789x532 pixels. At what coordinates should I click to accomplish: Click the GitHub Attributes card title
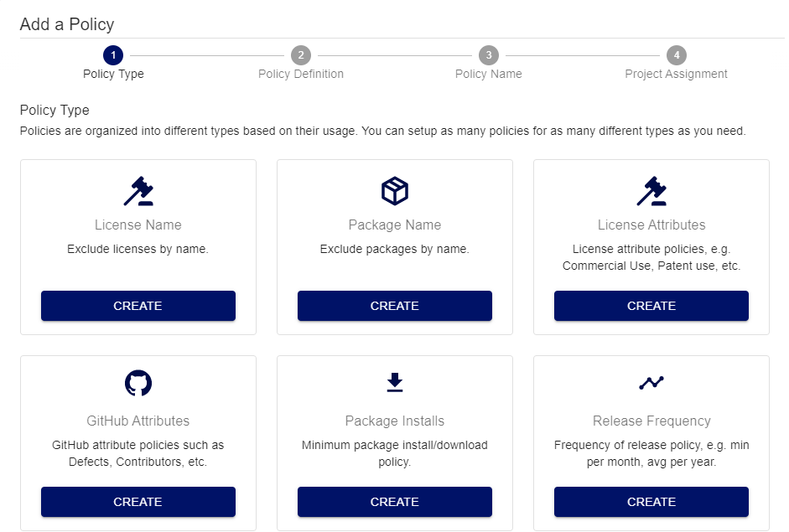[138, 421]
